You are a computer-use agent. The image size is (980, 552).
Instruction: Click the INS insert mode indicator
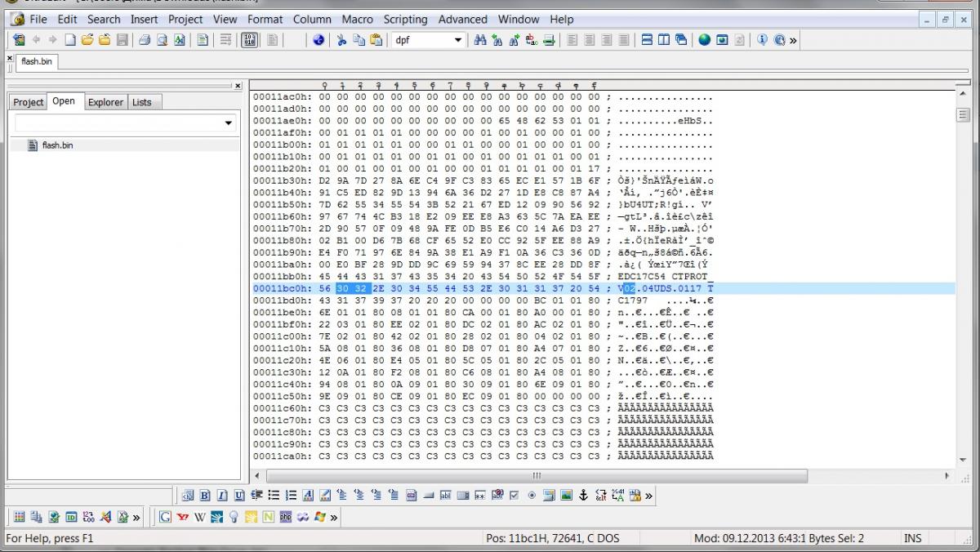(912, 538)
